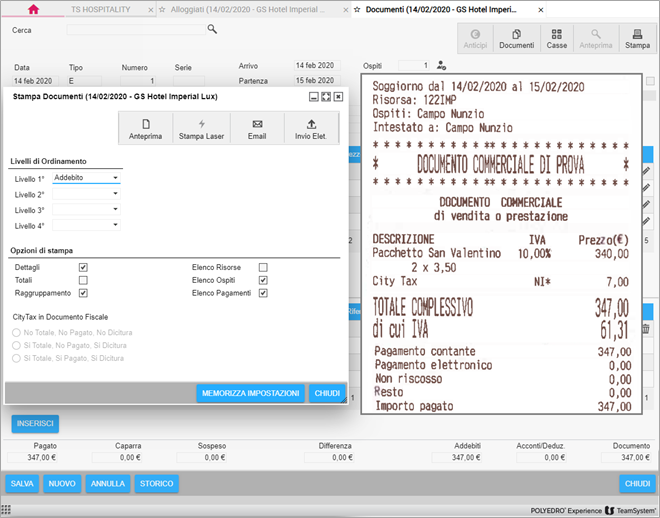Close Stampa Documenti dialog with X
Viewport: 660px width, 518px height.
[x=338, y=97]
